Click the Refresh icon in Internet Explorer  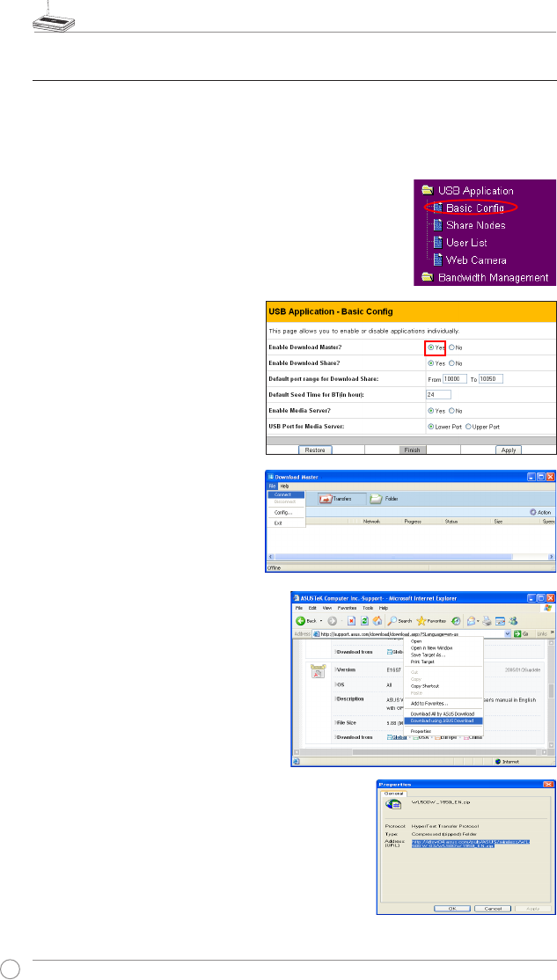[x=364, y=620]
